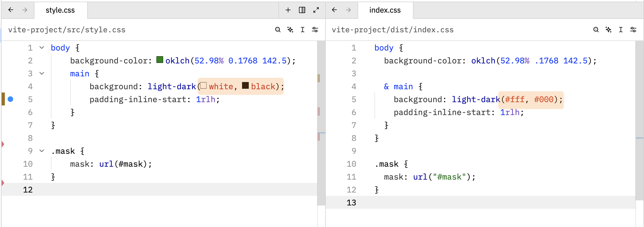The width and height of the screenshot is (644, 227).
Task: Click the search icon in index.css pane
Action: [596, 30]
